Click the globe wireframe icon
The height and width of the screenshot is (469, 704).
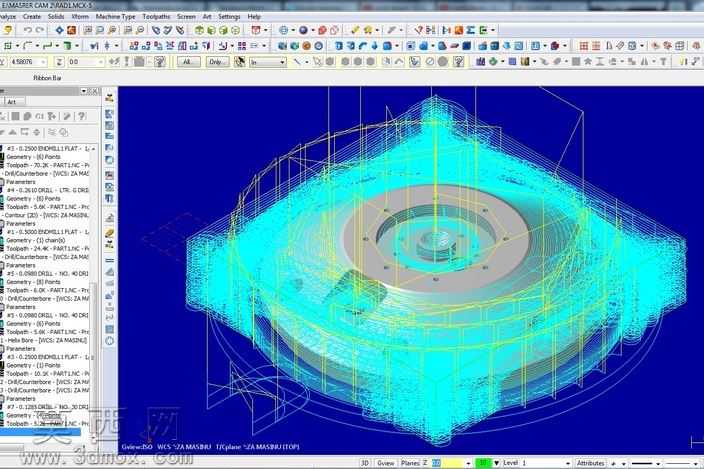pos(283,31)
